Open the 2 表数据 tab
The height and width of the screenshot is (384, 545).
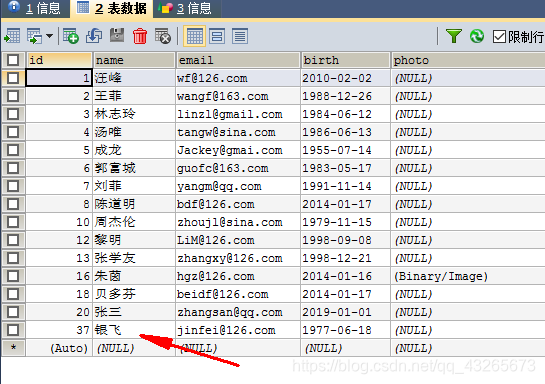111,8
